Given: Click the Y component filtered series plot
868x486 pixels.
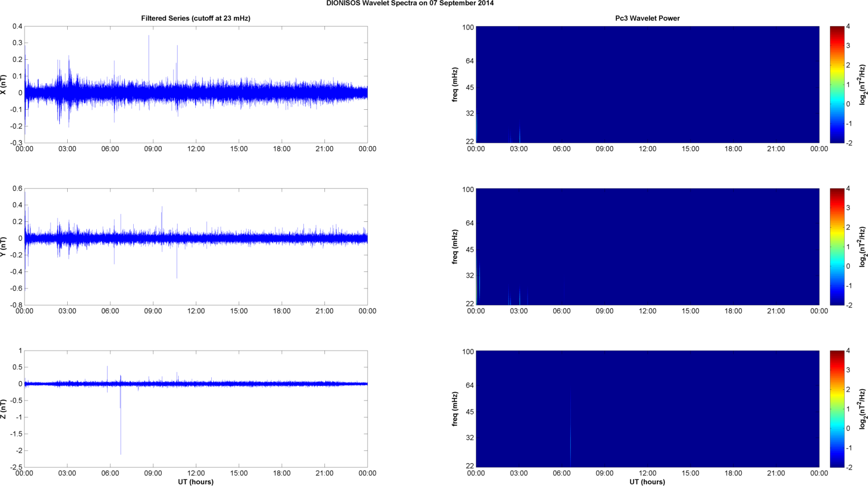Looking at the screenshot, I should pyautogui.click(x=196, y=246).
